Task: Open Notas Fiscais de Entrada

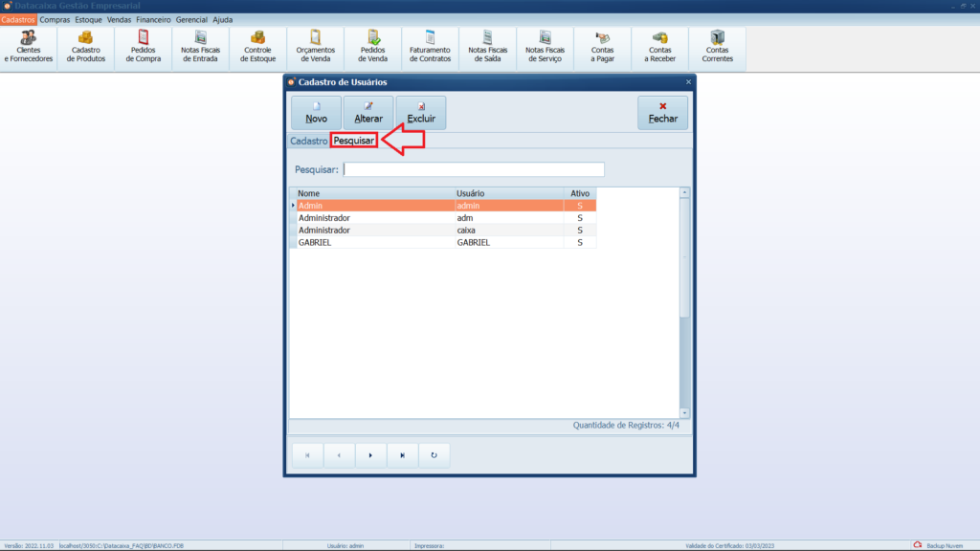Action: [201, 47]
